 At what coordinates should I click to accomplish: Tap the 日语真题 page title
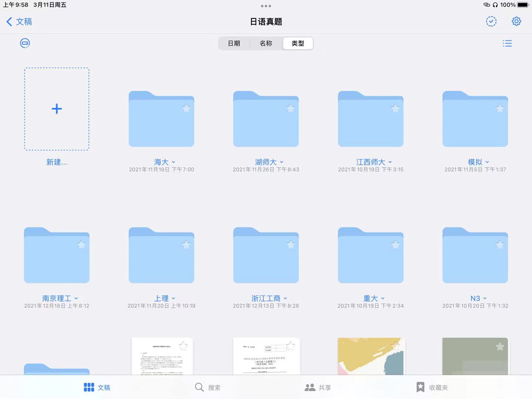(266, 22)
